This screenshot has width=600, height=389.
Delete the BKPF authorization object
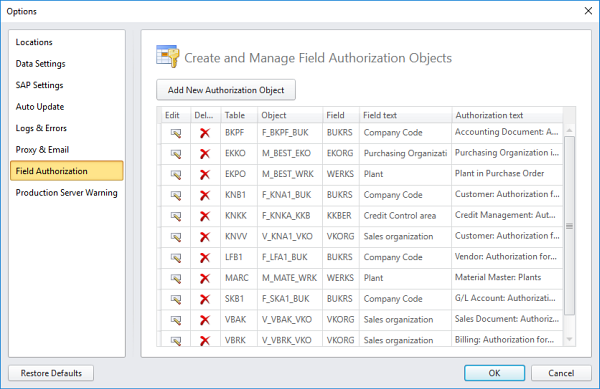coord(205,133)
